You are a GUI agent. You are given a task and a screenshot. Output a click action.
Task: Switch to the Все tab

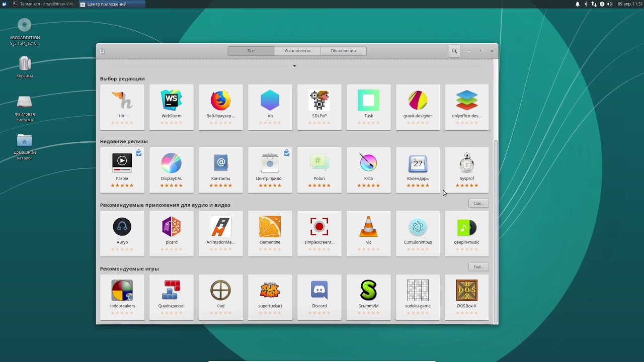251,51
